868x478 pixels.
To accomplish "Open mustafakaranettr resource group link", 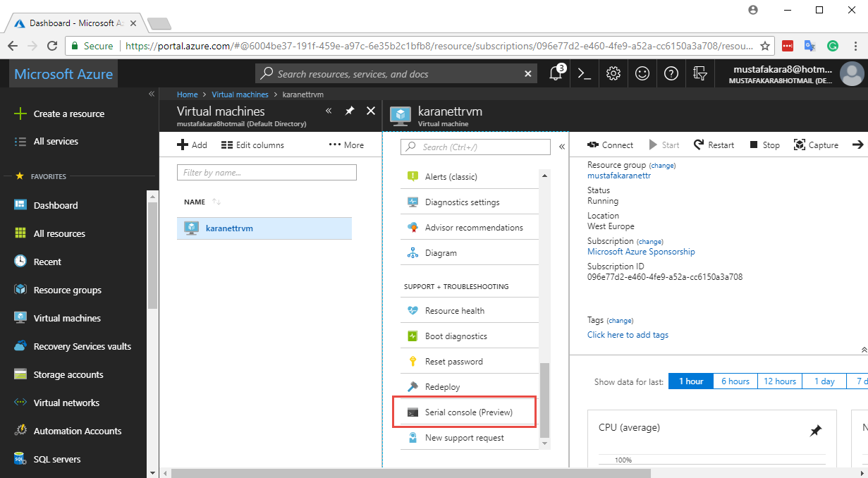I will (619, 176).
